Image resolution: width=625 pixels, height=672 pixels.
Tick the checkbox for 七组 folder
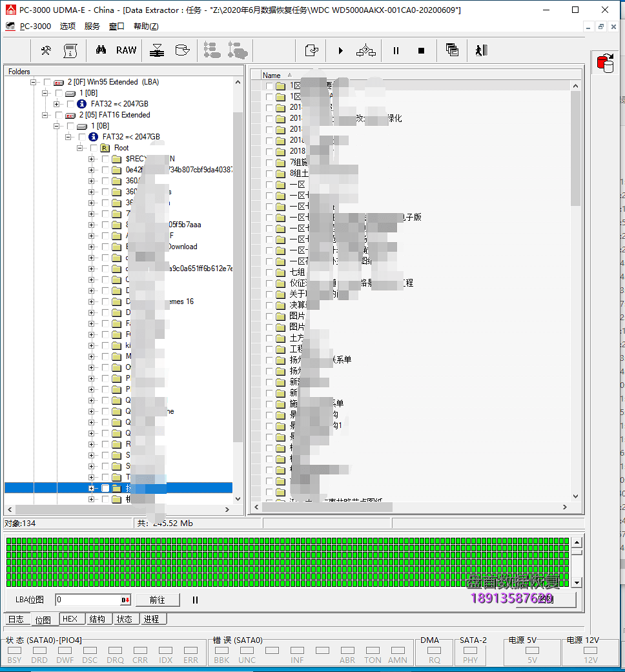[x=269, y=272]
